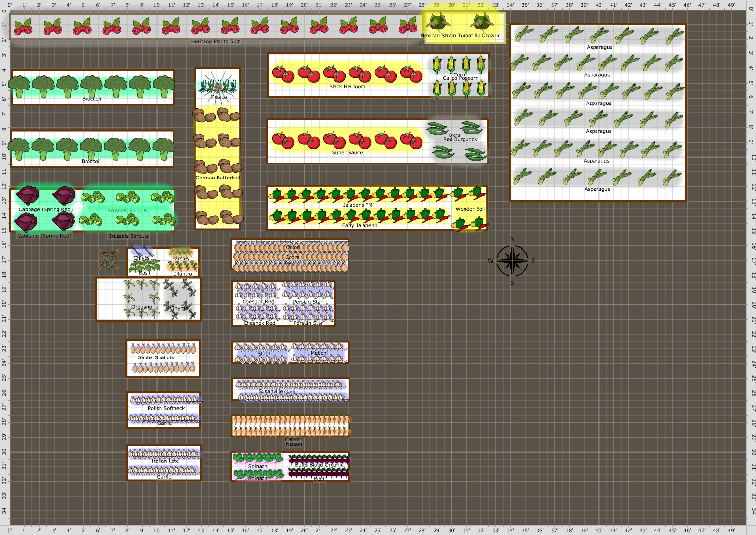This screenshot has width=756, height=535.
Task: Click the compass 'S' letter
Action: [x=512, y=283]
